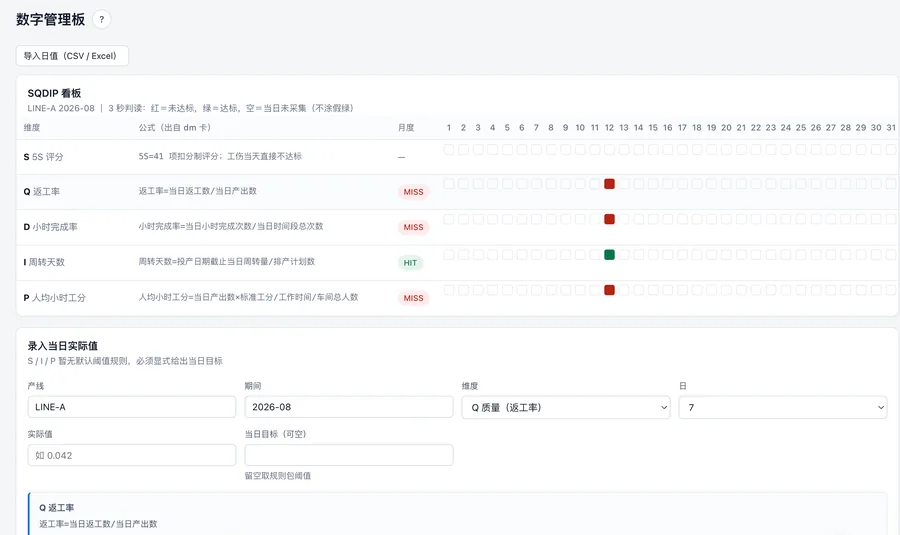Click the day 1 column header

(x=449, y=127)
